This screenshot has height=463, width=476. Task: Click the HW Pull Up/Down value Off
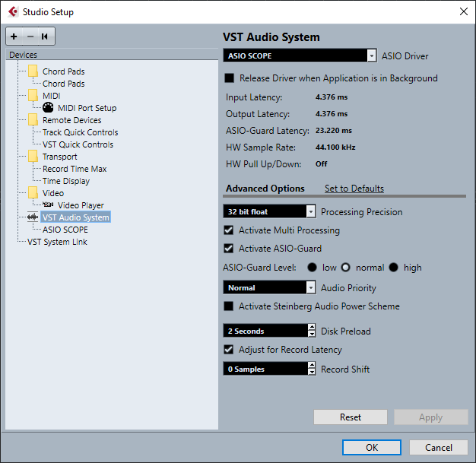(321, 164)
